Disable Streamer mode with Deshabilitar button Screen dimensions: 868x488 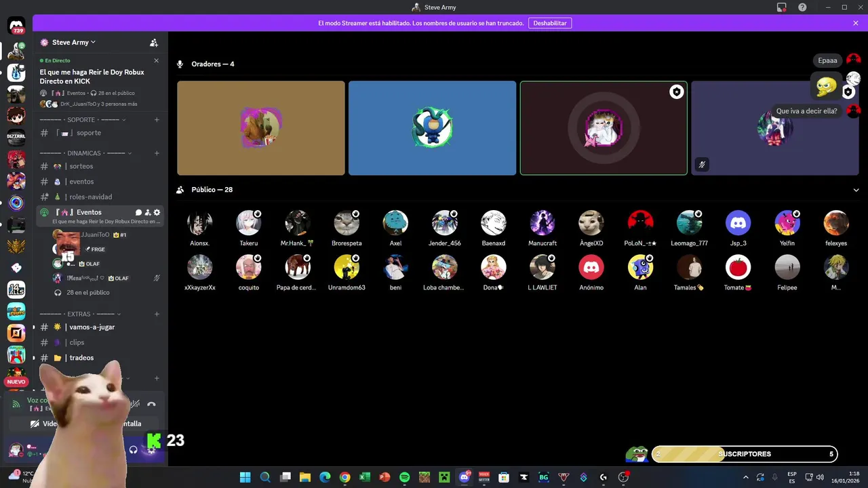click(550, 23)
